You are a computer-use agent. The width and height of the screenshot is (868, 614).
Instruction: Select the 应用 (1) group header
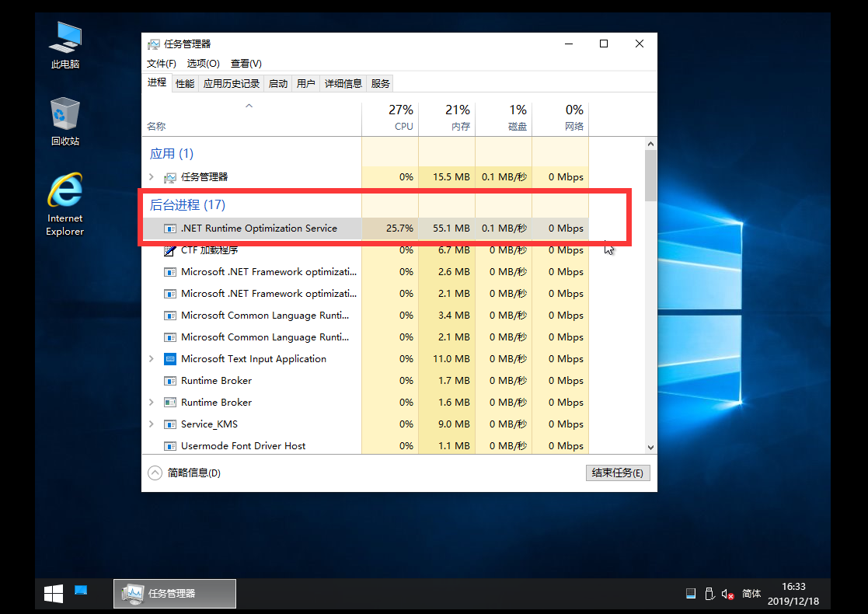point(172,153)
